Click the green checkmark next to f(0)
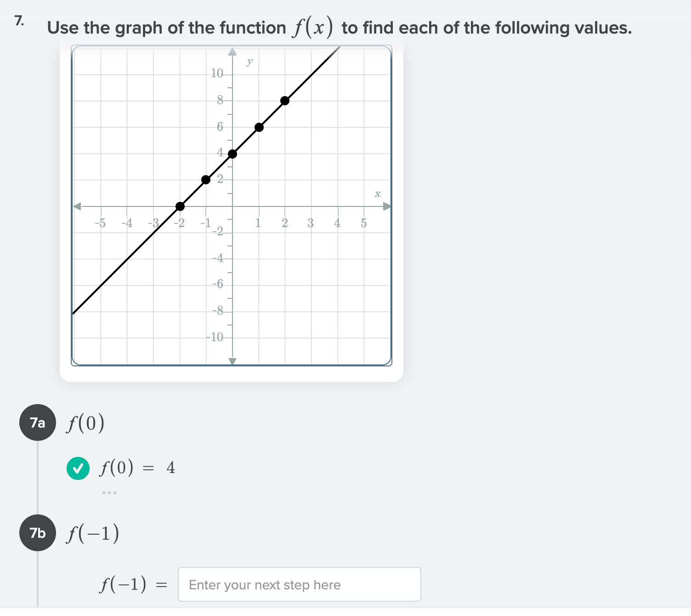 pos(78,468)
